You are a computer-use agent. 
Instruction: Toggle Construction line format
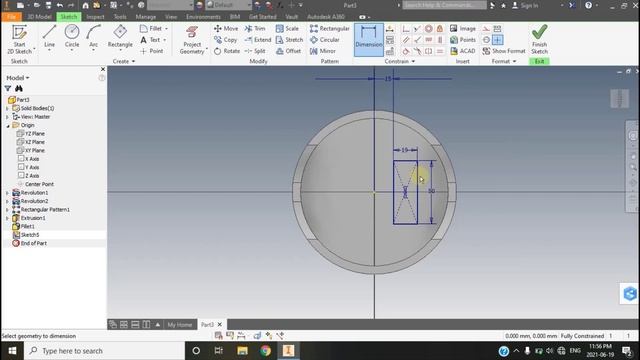point(486,29)
